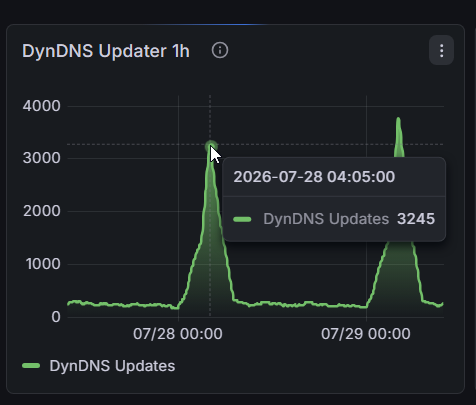Click the 07/29 00:00 x-axis label
The width and height of the screenshot is (476, 405).
[366, 334]
